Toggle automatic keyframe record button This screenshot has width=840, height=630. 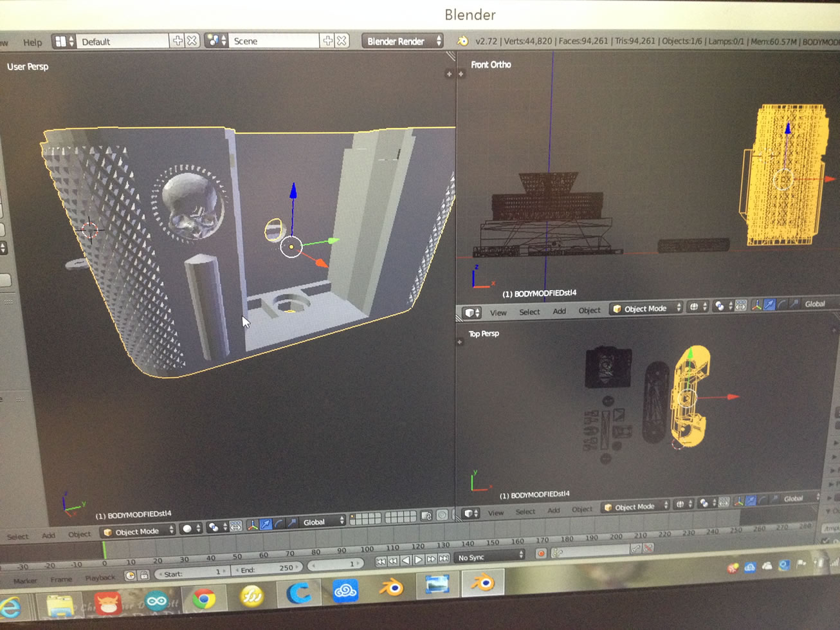click(x=541, y=553)
